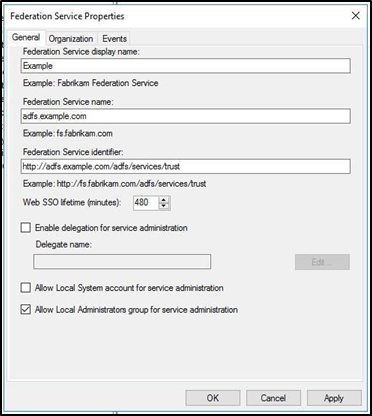
Task: Enable delegation for service administration checkbox
Action: coord(26,228)
